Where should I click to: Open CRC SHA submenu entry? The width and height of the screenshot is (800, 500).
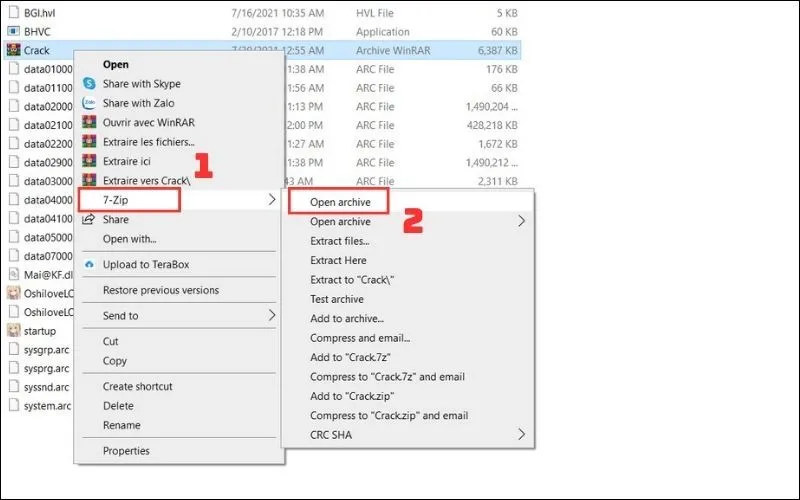pos(331,435)
